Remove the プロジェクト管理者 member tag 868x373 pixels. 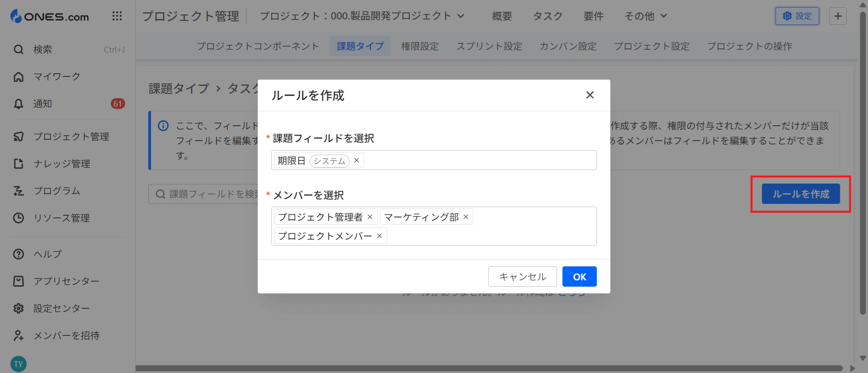[370, 217]
